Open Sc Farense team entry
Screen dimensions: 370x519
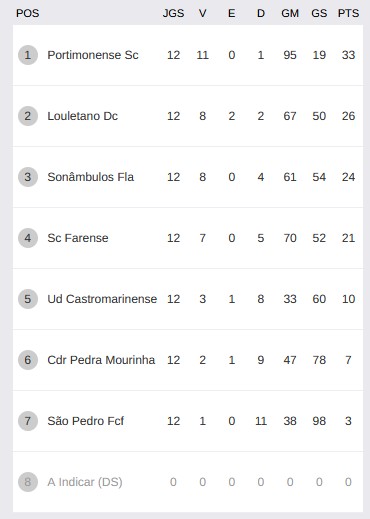[x=78, y=238]
